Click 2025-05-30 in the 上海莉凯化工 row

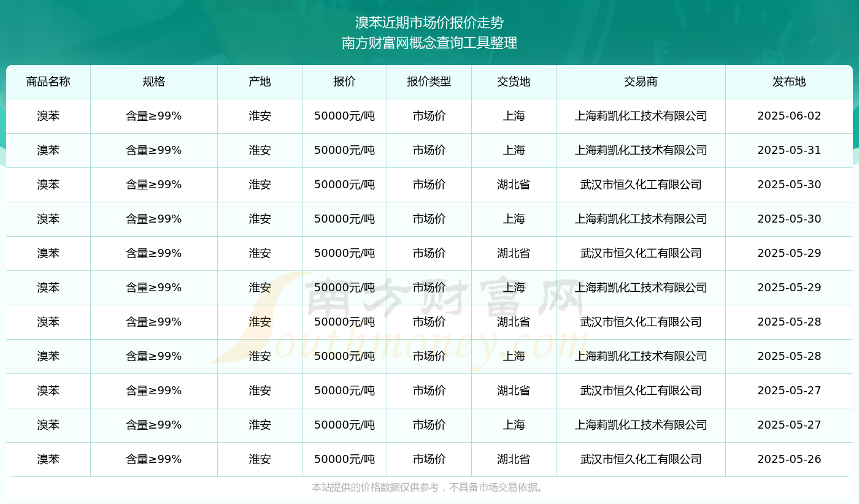point(790,219)
